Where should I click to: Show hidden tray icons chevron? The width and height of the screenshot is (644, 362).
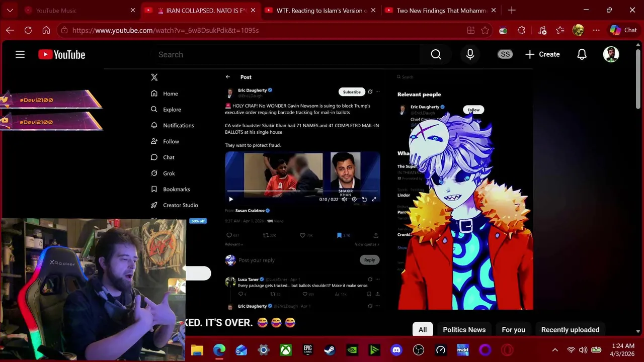coord(555,350)
